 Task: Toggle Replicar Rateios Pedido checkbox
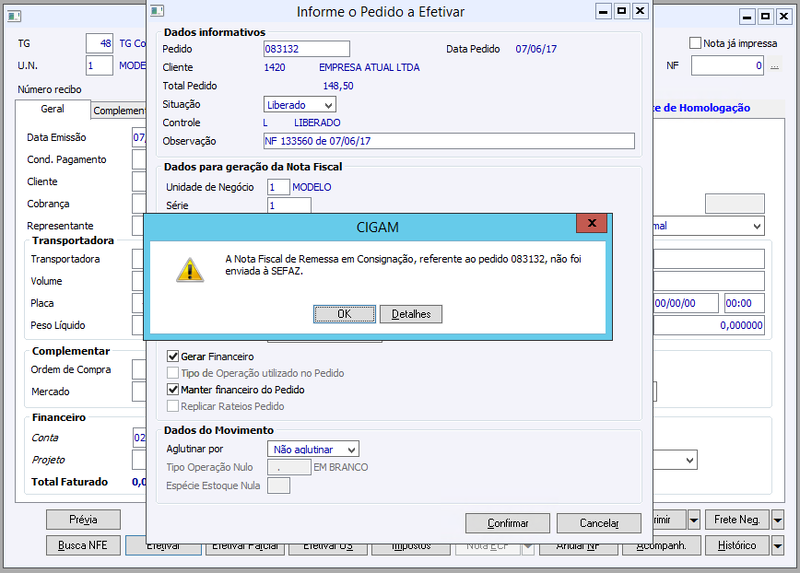[x=173, y=406]
